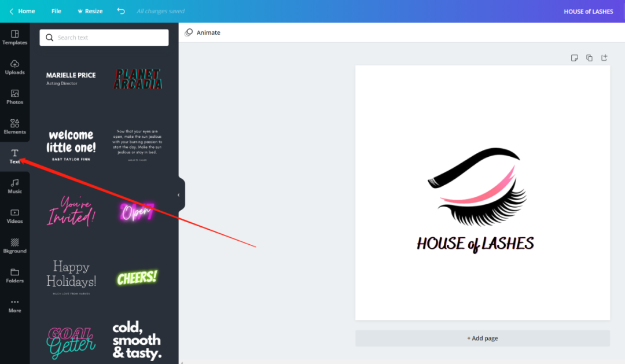The height and width of the screenshot is (364, 625).
Task: Select the CHEERS! text template
Action: point(137,278)
